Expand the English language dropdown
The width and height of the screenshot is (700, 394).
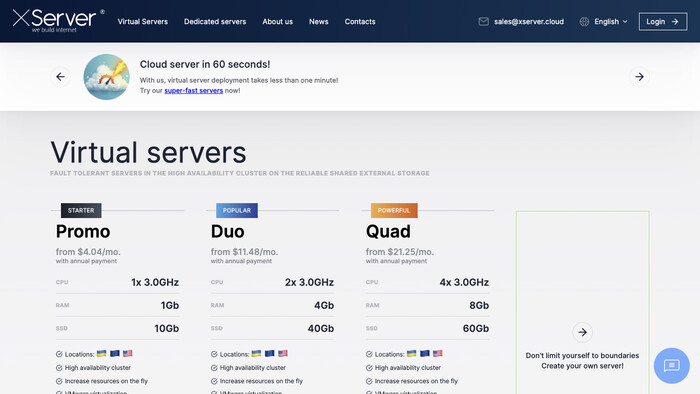(610, 21)
